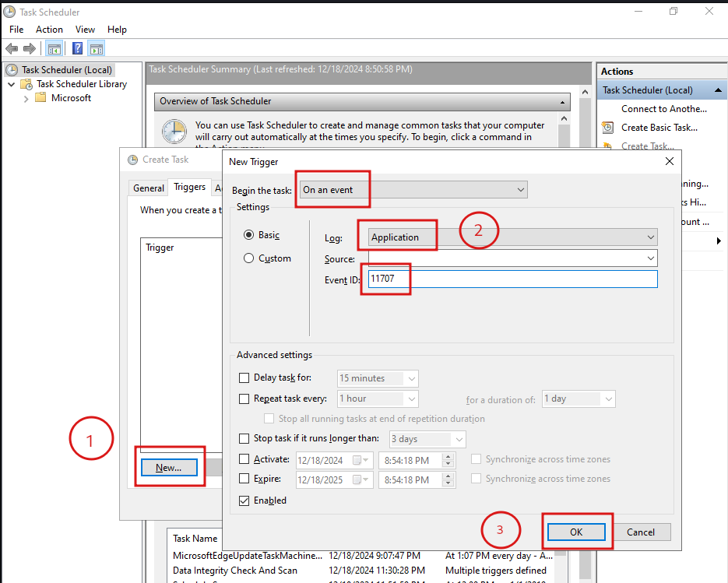Image resolution: width=728 pixels, height=583 pixels.
Task: Click the large clock overview icon
Action: click(x=174, y=132)
